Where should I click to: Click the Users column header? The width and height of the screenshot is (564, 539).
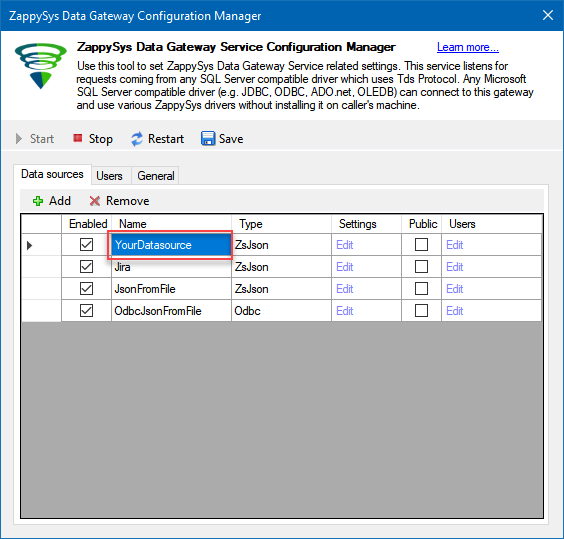pos(491,224)
